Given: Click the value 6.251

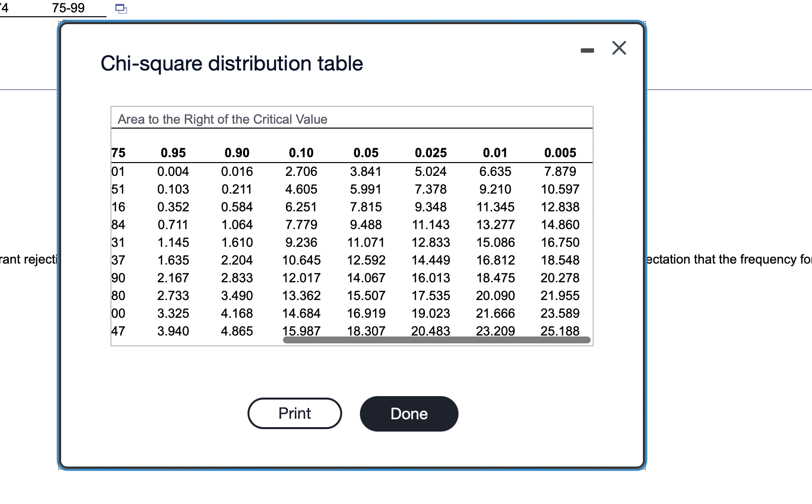Looking at the screenshot, I should coord(301,207).
